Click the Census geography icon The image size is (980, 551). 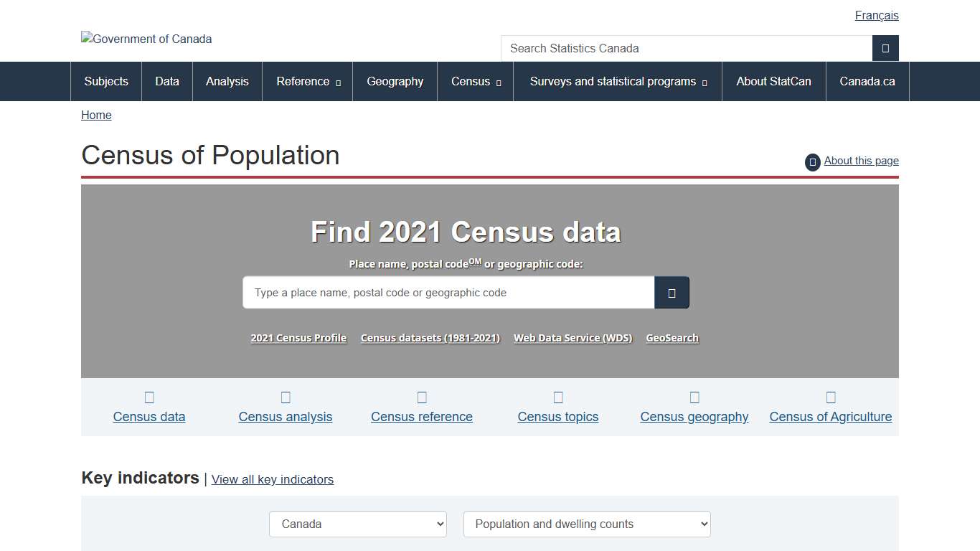pos(694,397)
